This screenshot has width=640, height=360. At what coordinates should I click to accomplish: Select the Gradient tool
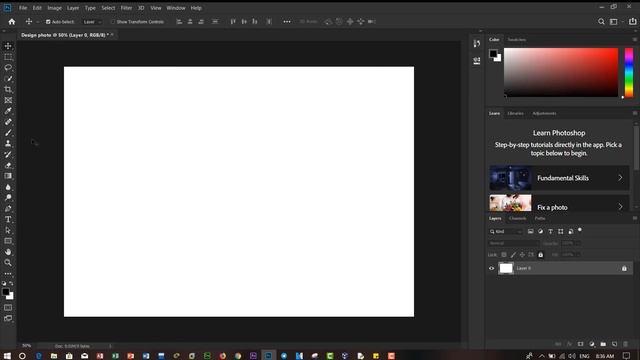click(x=8, y=176)
